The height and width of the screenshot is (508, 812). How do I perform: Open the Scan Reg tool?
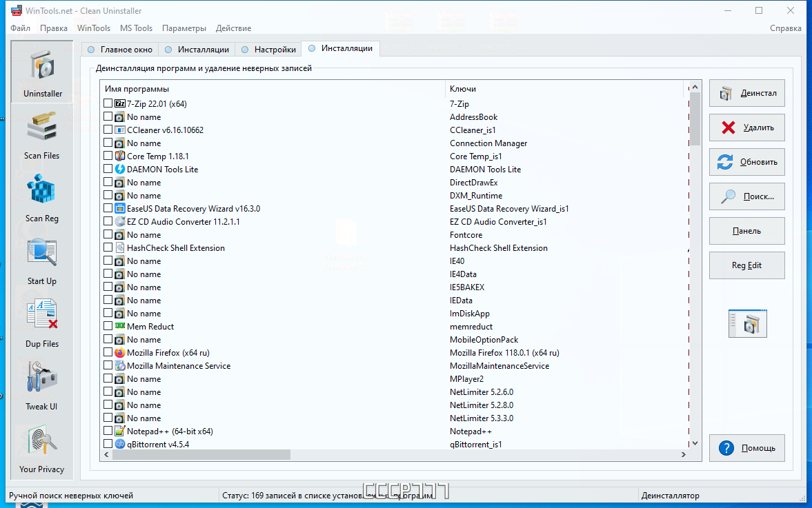(42, 198)
